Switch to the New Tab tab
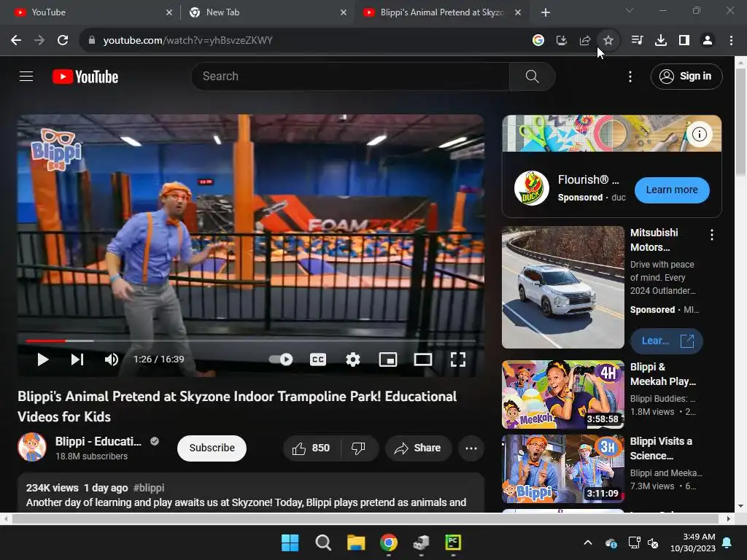 [x=267, y=12]
